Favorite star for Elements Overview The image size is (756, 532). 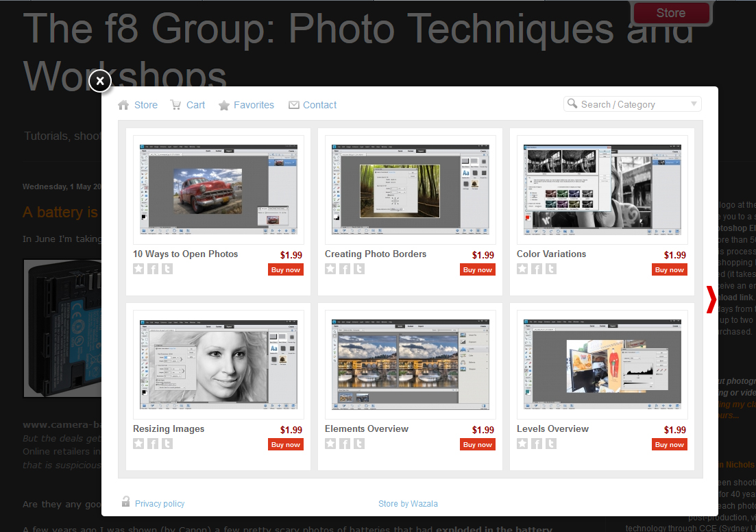[330, 444]
